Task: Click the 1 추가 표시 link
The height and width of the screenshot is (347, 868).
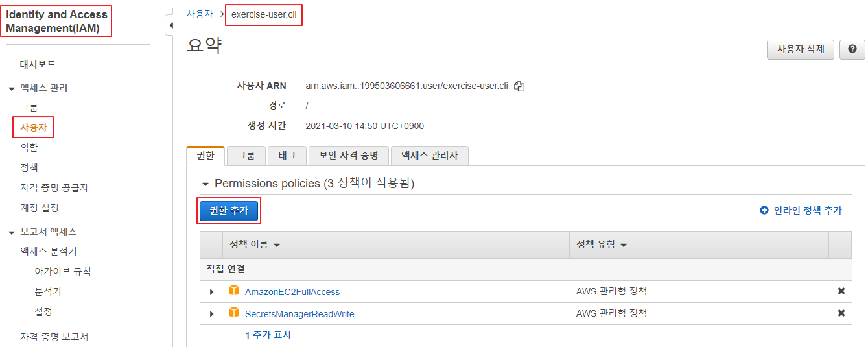Action: (x=268, y=335)
